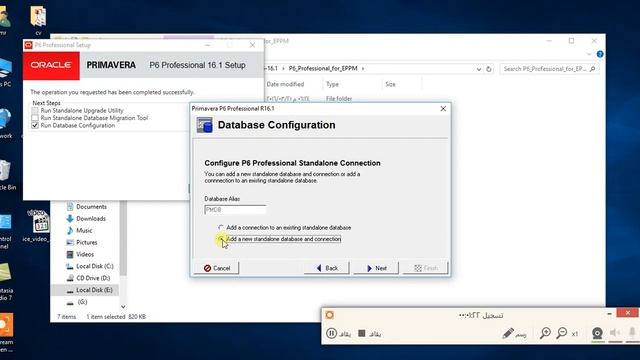This screenshot has width=640, height=360.
Task: Open This PC desktop icon
Action: click(5, 72)
